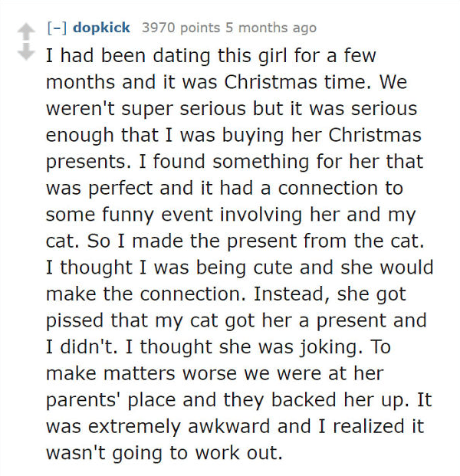
Task: Click the 3970 points score
Action: (181, 28)
